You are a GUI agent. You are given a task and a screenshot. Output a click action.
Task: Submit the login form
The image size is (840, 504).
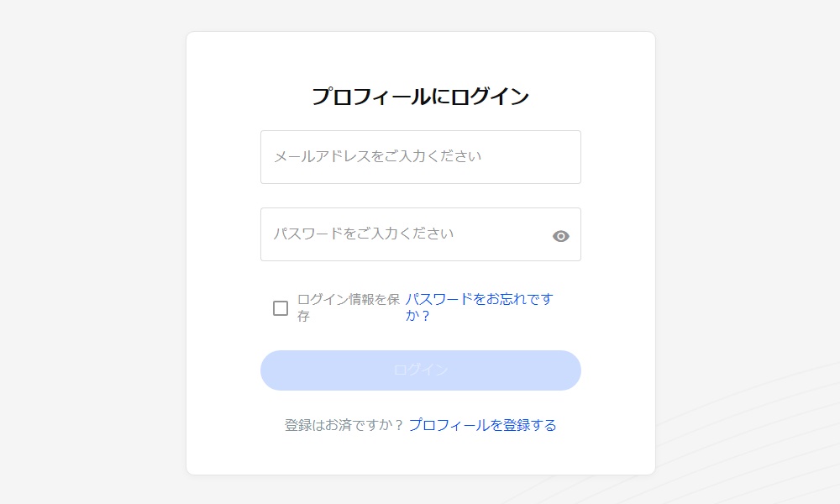(420, 370)
